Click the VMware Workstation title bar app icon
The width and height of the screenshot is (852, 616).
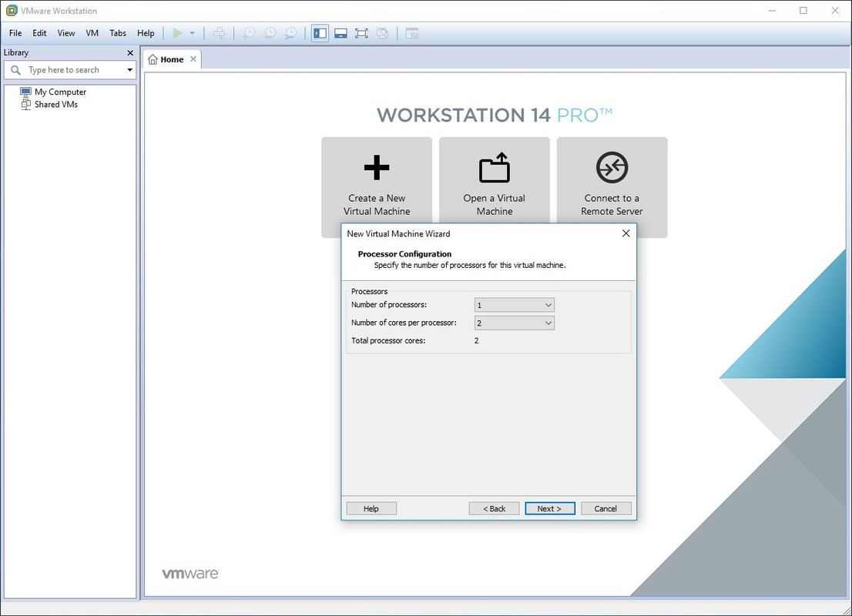[x=12, y=11]
